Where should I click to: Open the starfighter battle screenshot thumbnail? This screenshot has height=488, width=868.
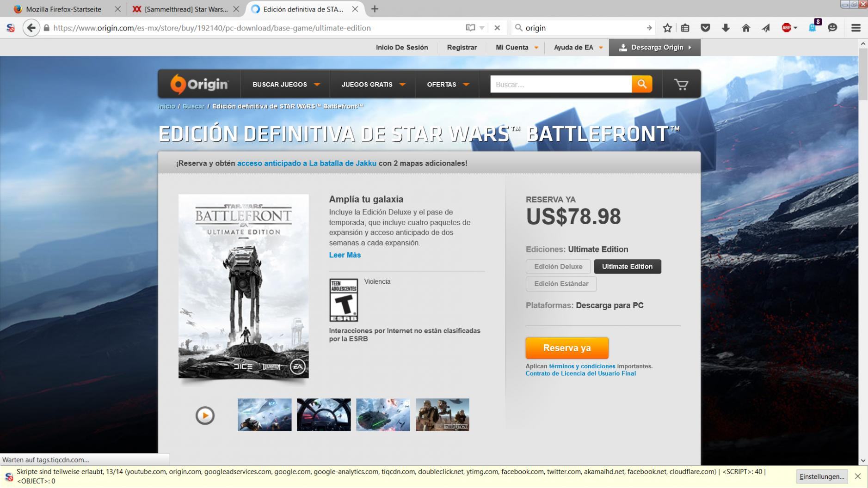(x=265, y=415)
